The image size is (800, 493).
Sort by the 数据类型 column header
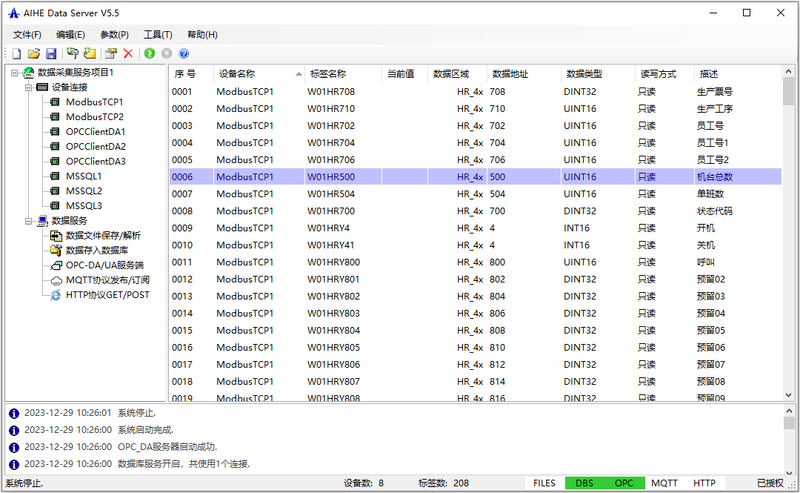pyautogui.click(x=597, y=74)
